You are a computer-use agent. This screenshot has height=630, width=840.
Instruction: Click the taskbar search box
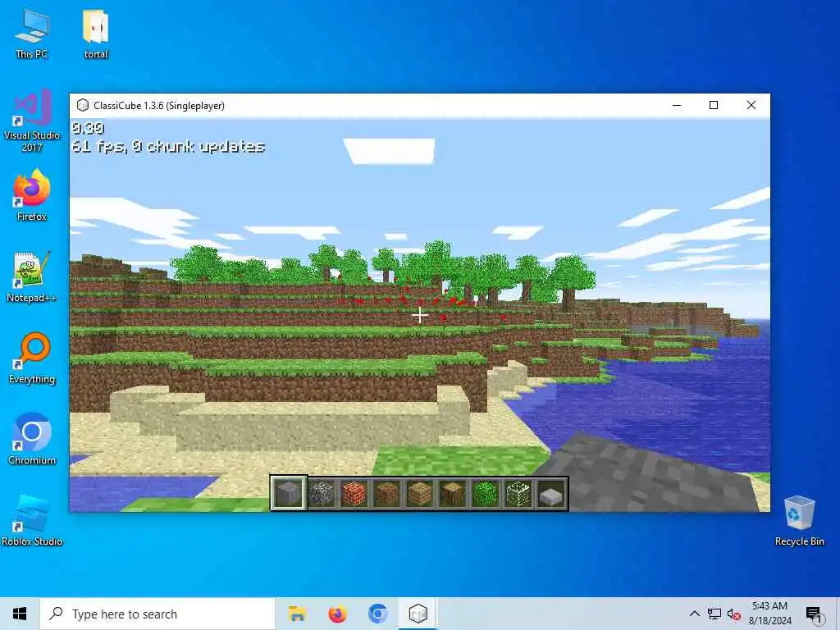tap(157, 614)
